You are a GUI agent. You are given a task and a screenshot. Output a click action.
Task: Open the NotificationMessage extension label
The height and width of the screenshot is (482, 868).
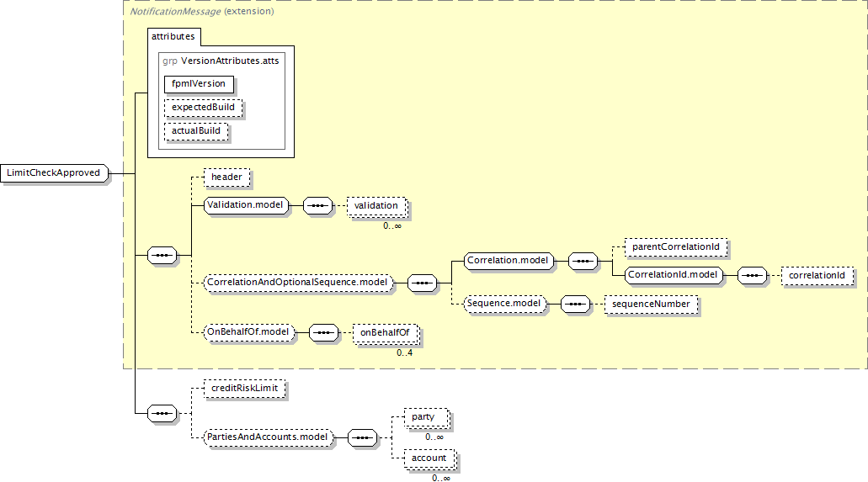click(201, 11)
